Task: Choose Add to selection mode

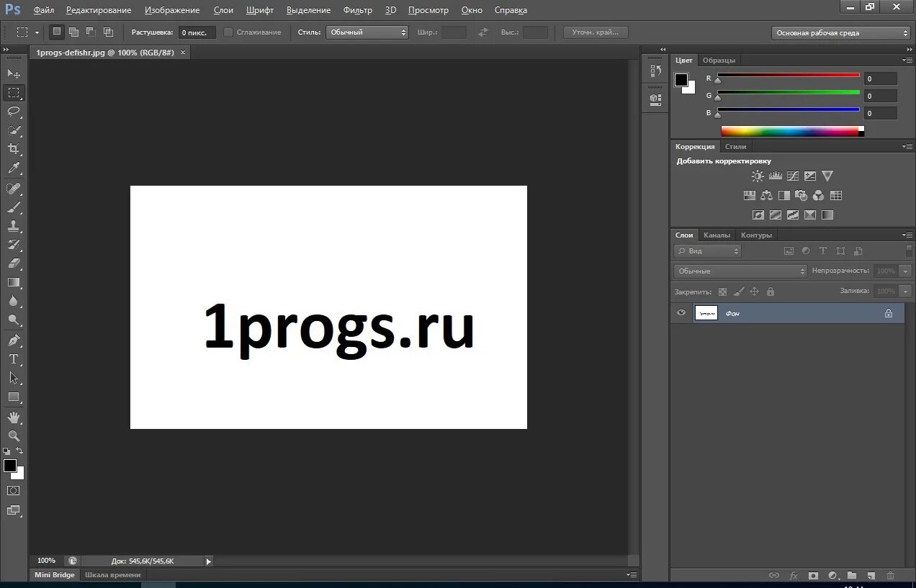Action: coord(73,32)
